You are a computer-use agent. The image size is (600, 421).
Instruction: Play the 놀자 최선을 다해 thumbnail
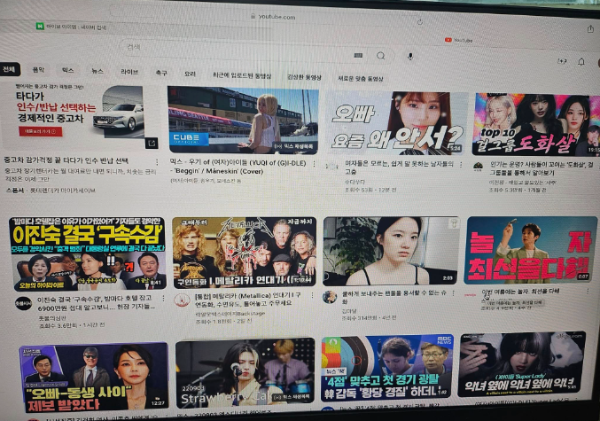point(532,250)
